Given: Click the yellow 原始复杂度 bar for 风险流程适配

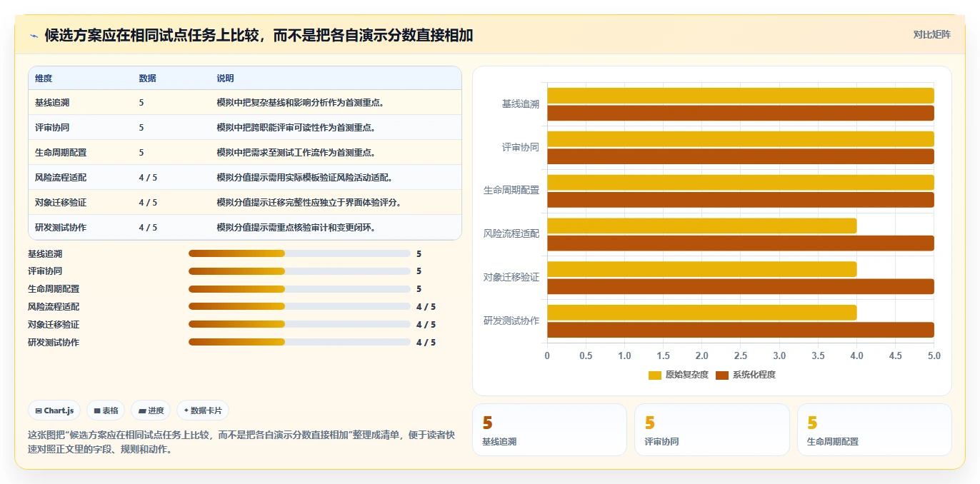Looking at the screenshot, I should [702, 226].
